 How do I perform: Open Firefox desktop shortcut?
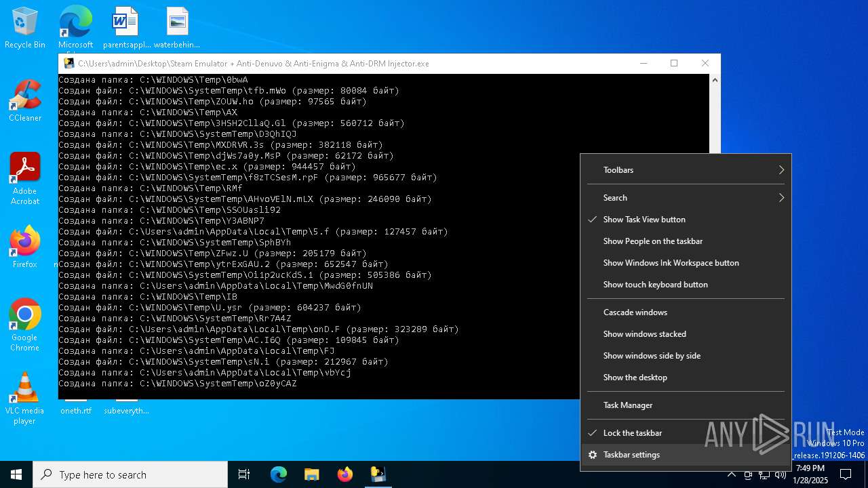click(24, 247)
